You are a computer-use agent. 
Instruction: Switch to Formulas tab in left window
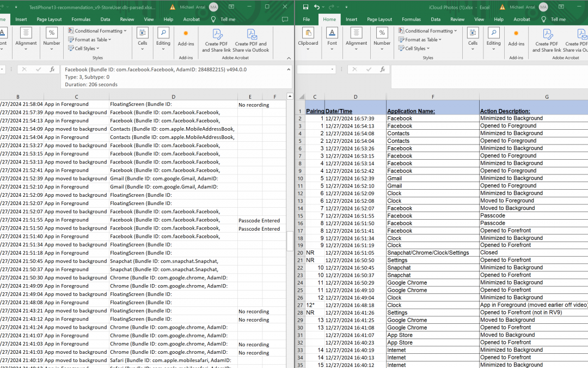81,19
